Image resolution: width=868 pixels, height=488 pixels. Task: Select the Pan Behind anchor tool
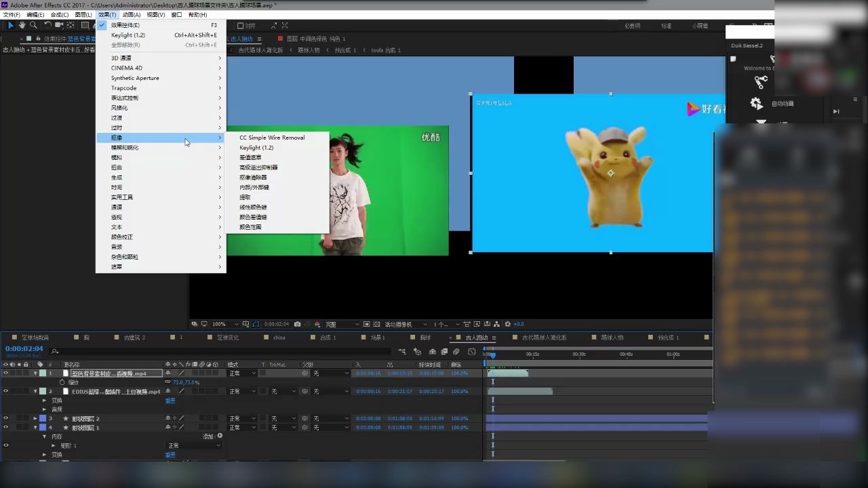tap(72, 25)
